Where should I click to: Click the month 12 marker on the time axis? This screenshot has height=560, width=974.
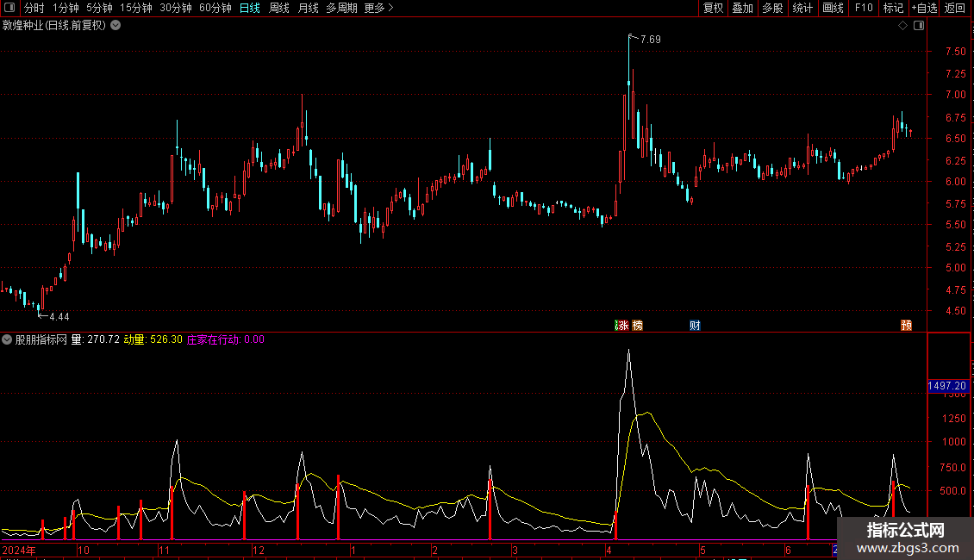[x=259, y=550]
